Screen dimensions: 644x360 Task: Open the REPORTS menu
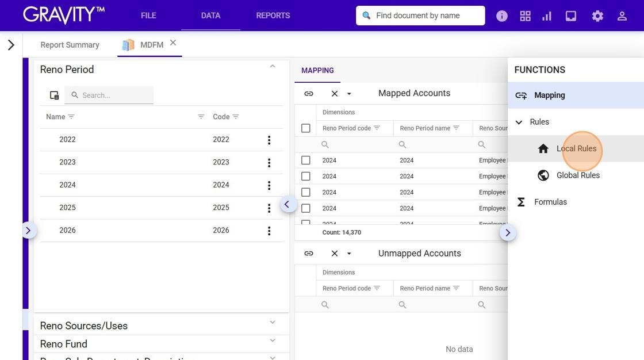click(x=273, y=16)
